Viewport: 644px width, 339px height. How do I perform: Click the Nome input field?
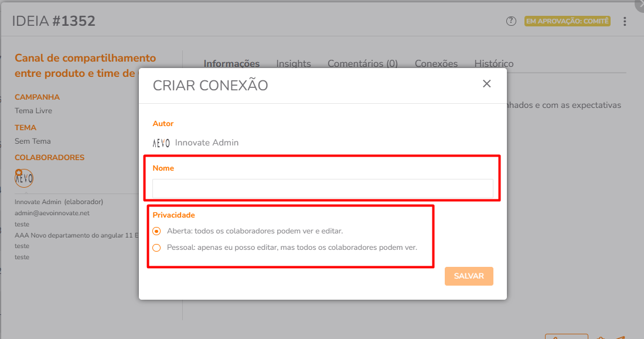(323, 189)
